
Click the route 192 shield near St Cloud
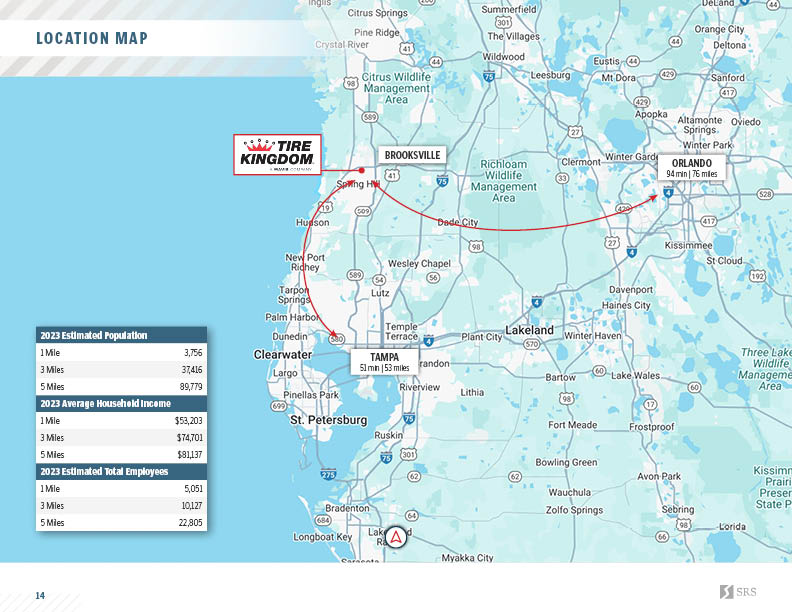[x=757, y=276]
